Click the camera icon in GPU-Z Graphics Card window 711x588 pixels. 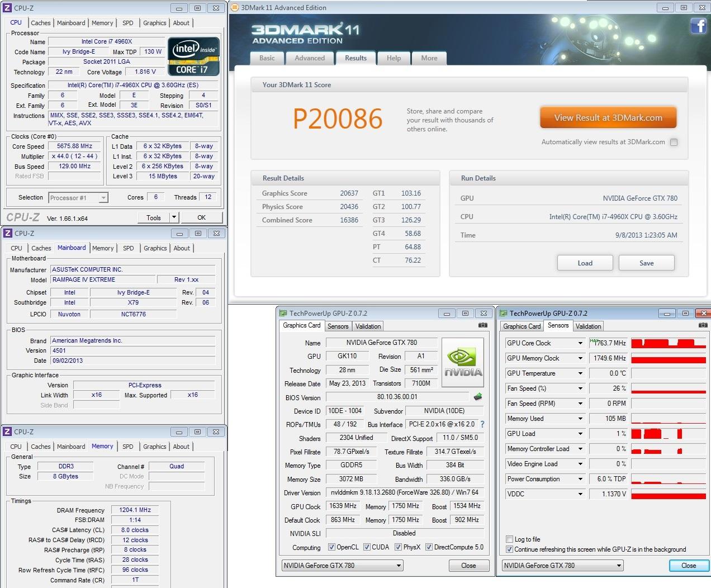tap(482, 325)
